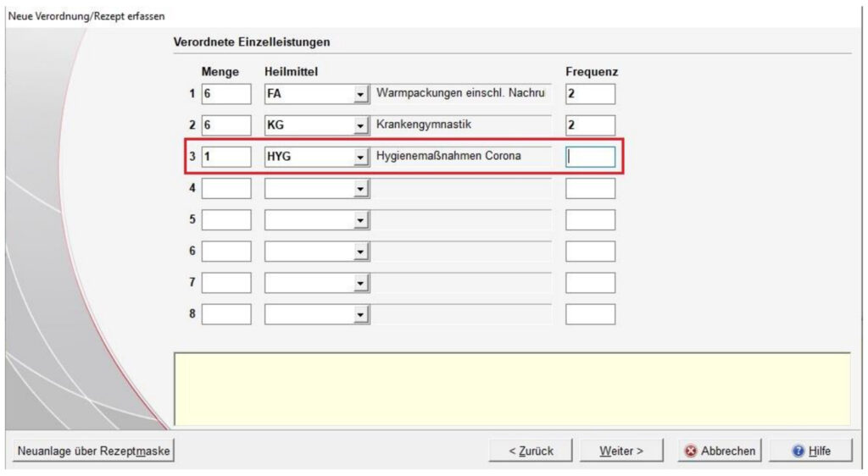Open the HYG Heilmittel dropdown arrow
The width and height of the screenshot is (868, 476).
click(x=361, y=157)
